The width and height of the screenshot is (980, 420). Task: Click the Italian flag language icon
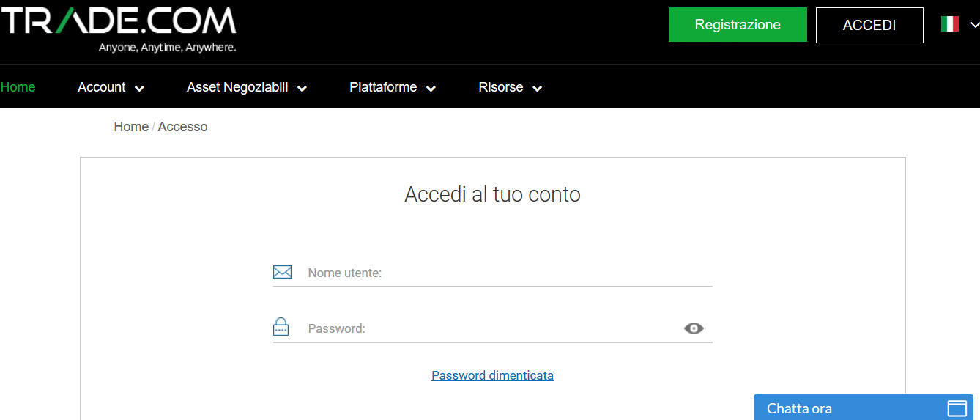tap(950, 24)
